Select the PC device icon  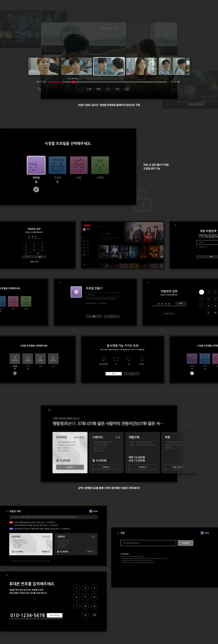pos(129,359)
